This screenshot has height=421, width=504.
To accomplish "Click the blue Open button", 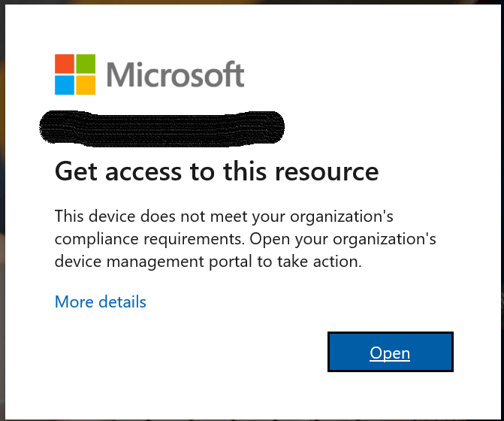I will coord(391,352).
